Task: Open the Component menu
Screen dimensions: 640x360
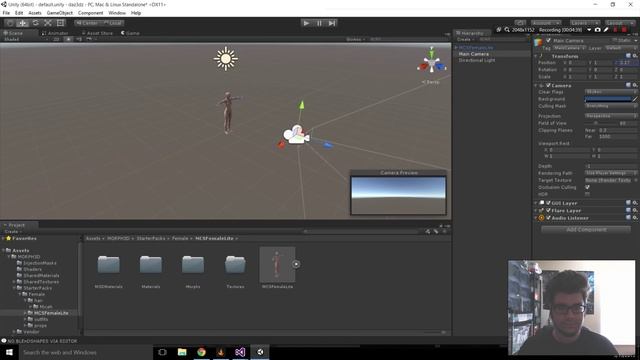Action: pos(91,13)
